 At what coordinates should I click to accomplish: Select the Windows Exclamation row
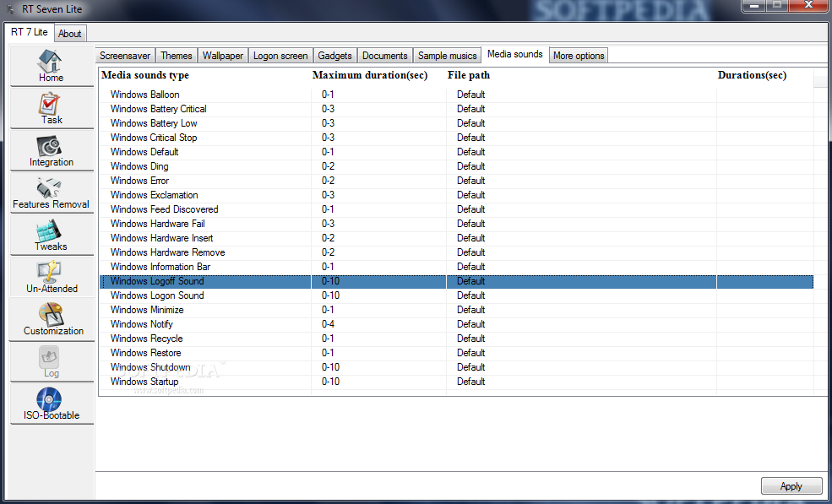point(456,195)
